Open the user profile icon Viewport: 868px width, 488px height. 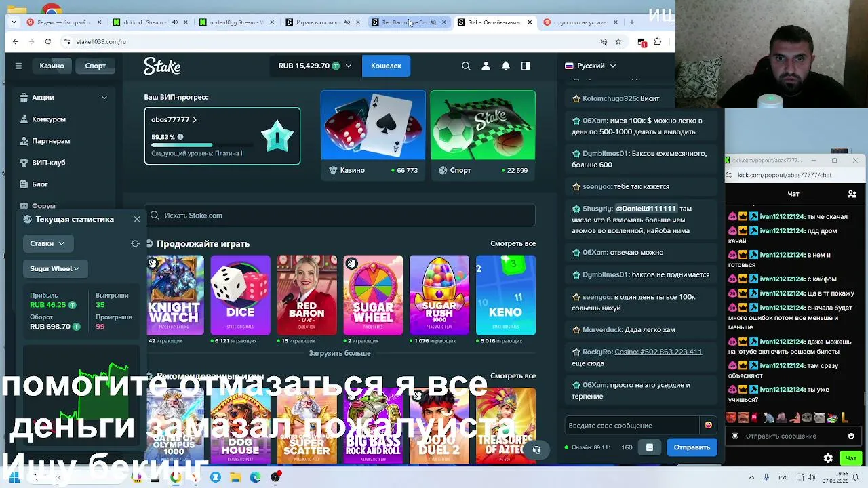pos(486,66)
